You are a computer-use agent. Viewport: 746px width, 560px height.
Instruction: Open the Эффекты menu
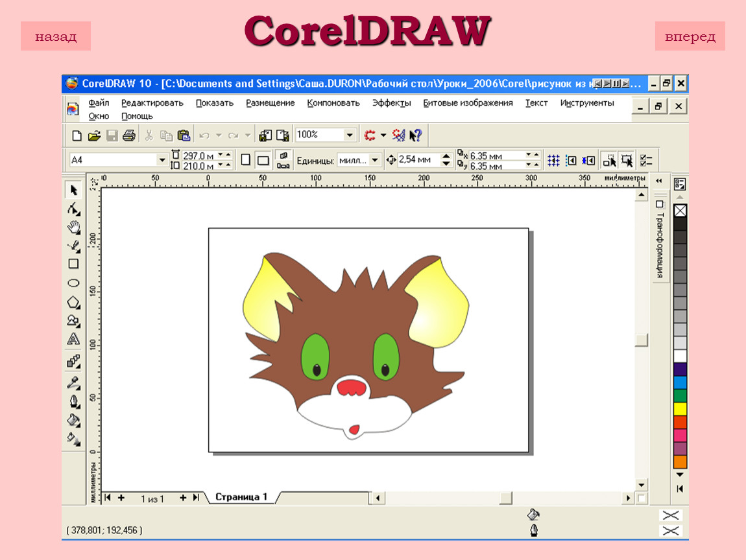pos(392,102)
